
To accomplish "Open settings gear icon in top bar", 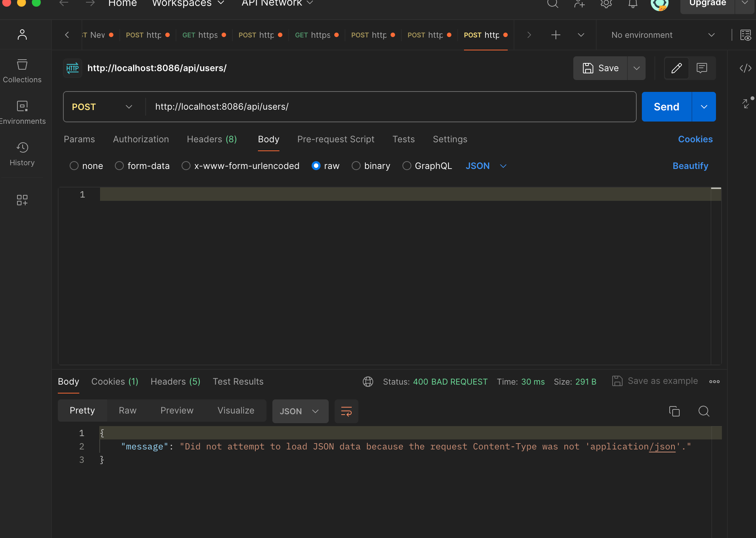I will click(x=606, y=3).
